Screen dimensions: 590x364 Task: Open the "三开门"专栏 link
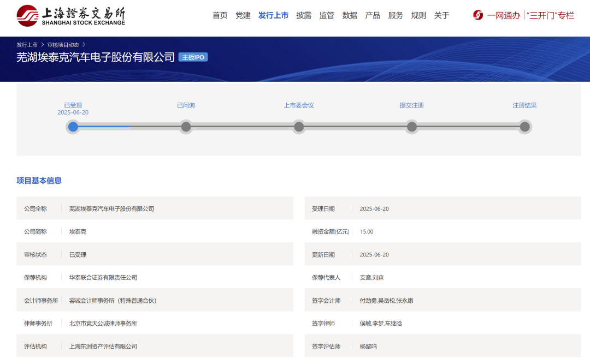551,15
